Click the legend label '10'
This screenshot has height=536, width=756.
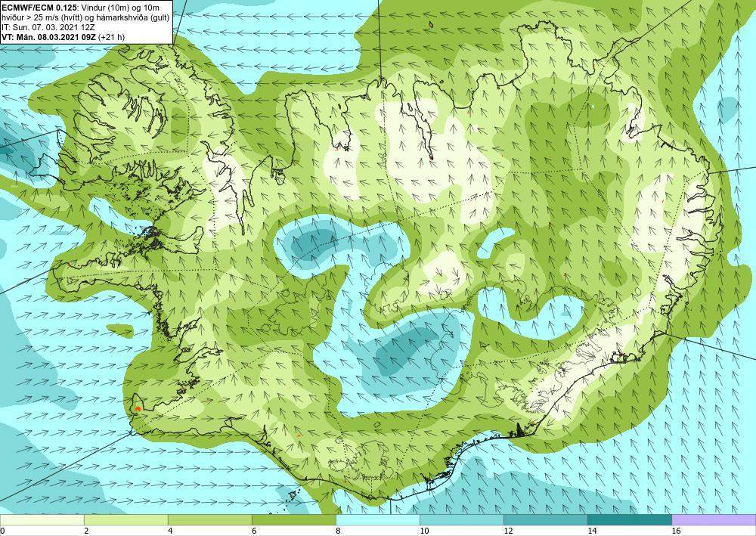(424, 531)
